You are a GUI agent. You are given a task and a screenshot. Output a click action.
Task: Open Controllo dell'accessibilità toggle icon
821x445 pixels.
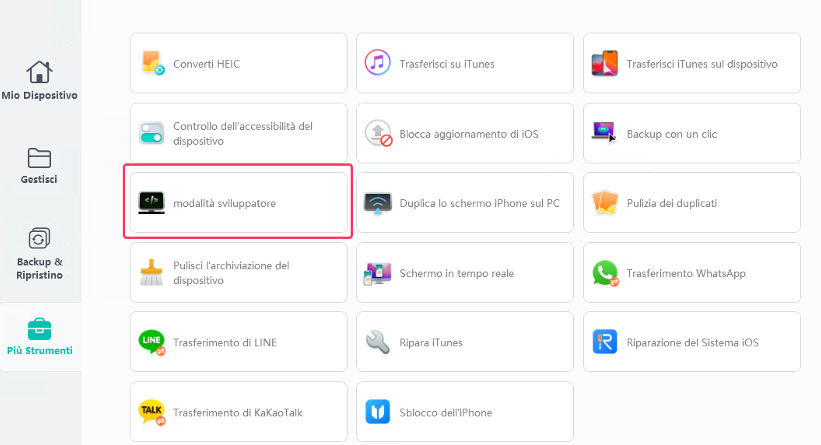pos(152,133)
